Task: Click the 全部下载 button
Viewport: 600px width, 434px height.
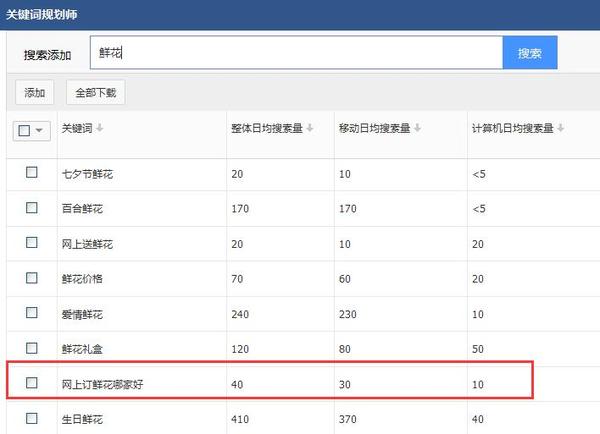Action: (x=96, y=92)
